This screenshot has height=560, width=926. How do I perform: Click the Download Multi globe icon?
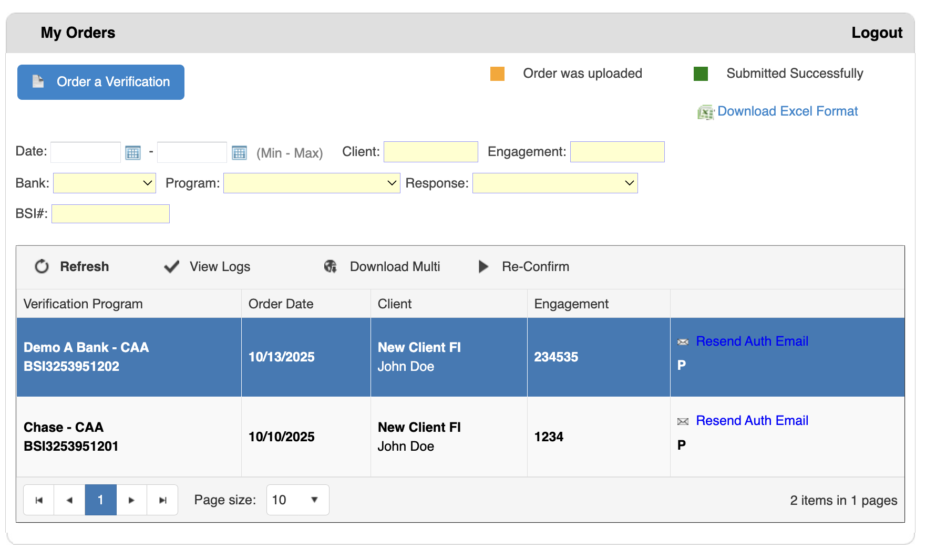pos(331,267)
